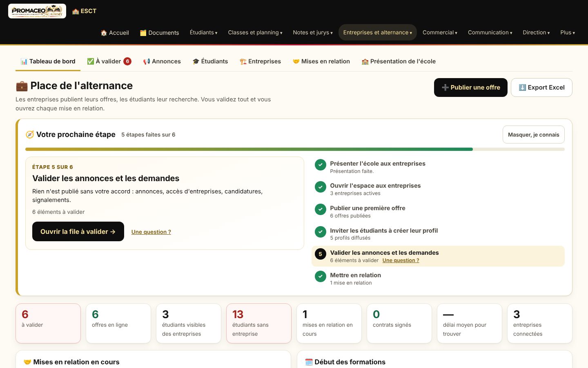Viewport: 588px width, 368px height.
Task: Click Ouvrir la file à valider
Action: (78, 231)
